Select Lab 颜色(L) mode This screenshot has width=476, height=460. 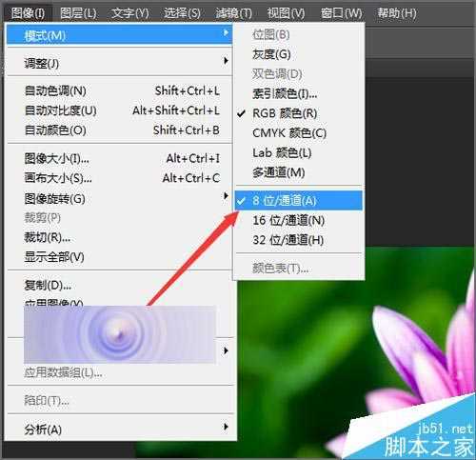click(299, 153)
